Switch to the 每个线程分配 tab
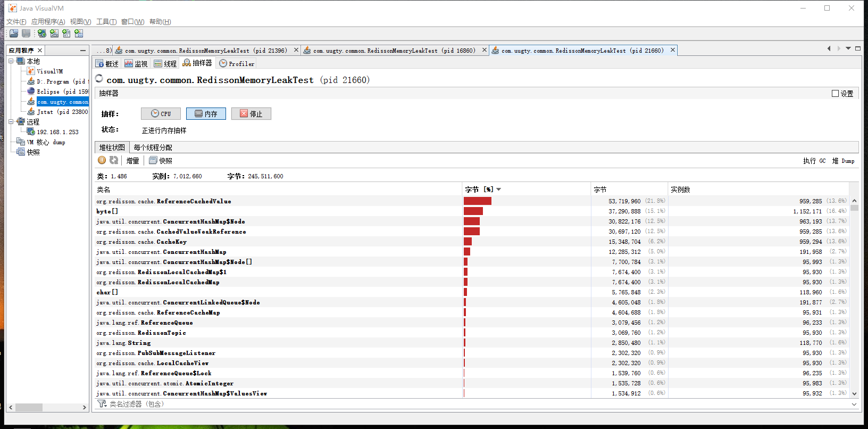868x429 pixels. pyautogui.click(x=153, y=147)
